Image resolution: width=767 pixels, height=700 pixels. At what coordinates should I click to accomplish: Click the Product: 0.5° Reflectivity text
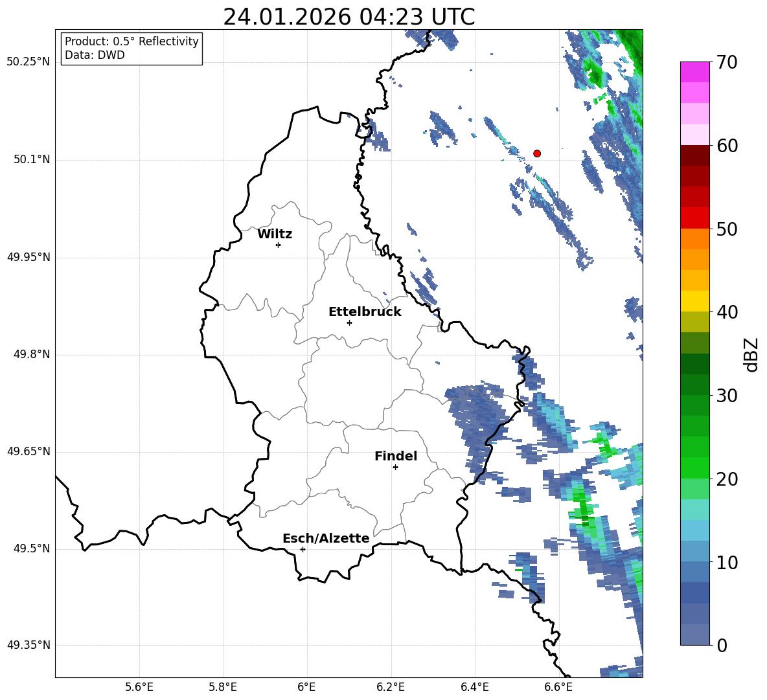[x=132, y=41]
